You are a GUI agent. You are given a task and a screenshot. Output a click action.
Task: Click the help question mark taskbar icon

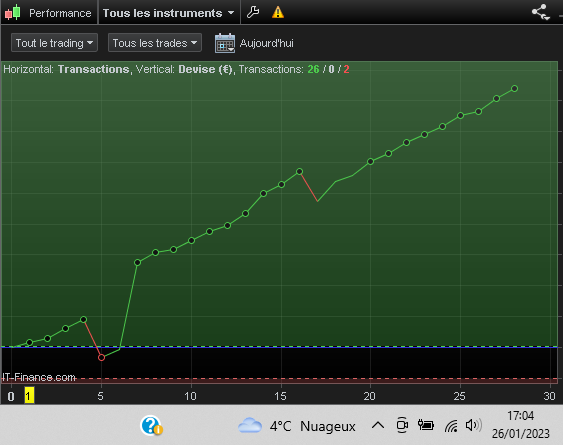pyautogui.click(x=151, y=426)
